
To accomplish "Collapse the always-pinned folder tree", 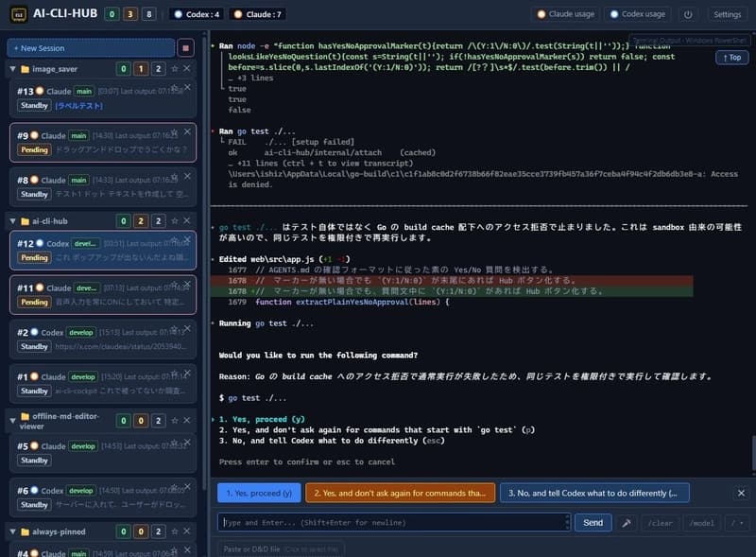I will pyautogui.click(x=13, y=531).
